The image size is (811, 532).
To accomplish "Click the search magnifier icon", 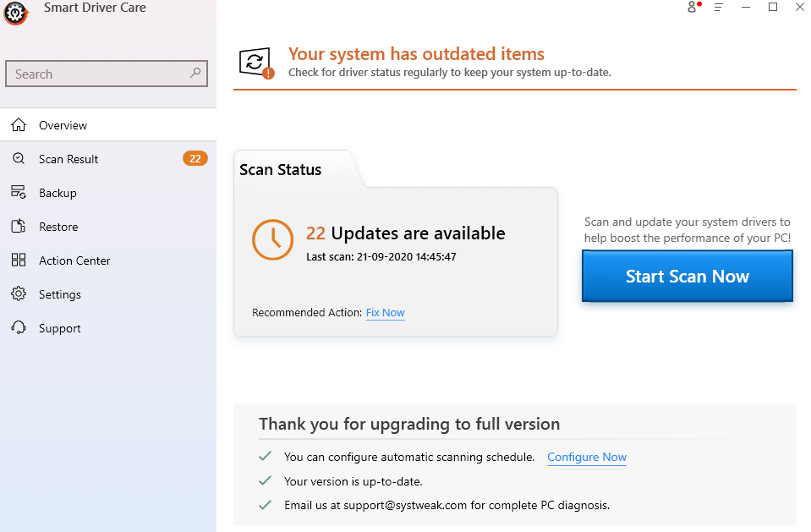I will [x=195, y=74].
